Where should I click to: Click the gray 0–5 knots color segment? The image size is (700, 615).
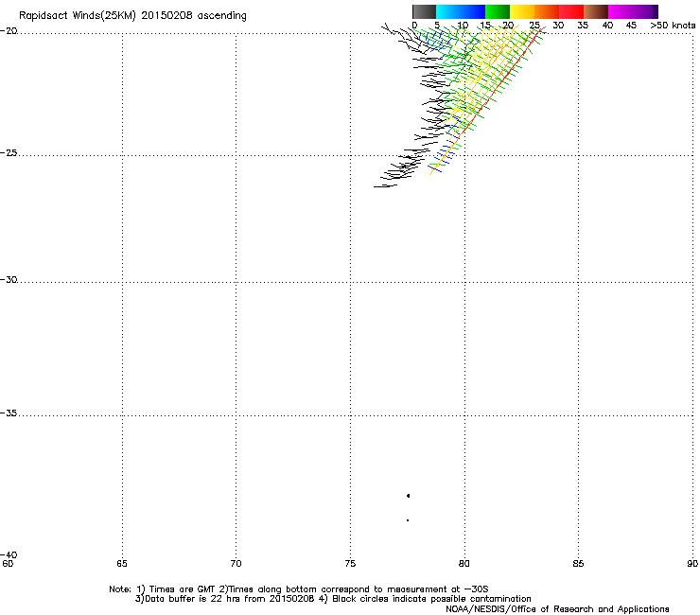pos(424,11)
